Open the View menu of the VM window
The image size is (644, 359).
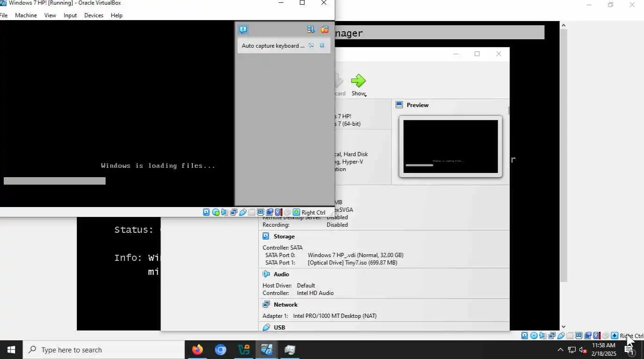point(50,15)
